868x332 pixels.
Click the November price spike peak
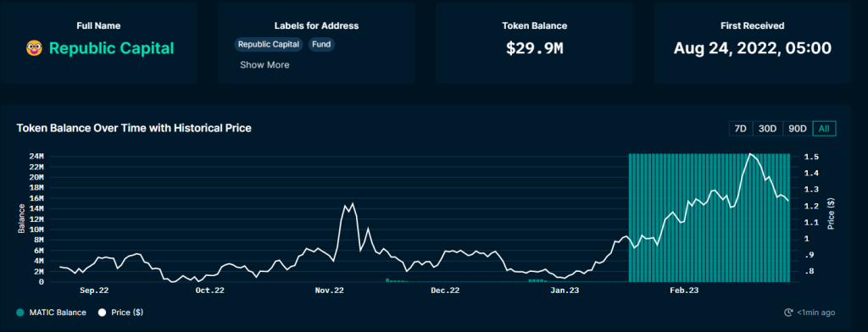click(x=353, y=203)
